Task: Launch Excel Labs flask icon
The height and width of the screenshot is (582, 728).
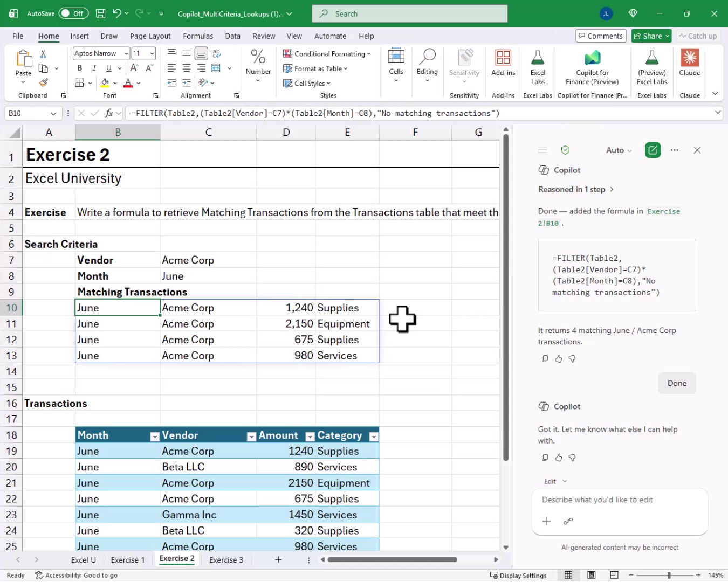Action: [x=538, y=67]
